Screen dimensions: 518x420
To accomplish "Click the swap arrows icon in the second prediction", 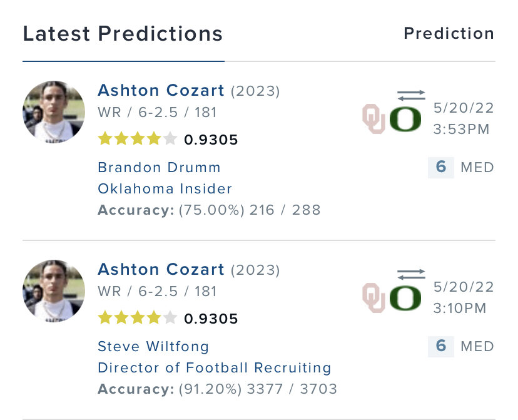I will [411, 274].
